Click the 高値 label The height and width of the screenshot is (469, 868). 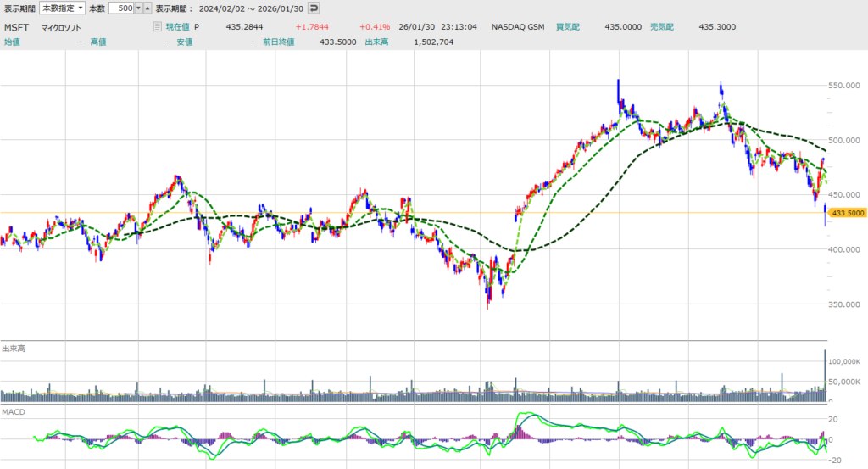pos(98,42)
